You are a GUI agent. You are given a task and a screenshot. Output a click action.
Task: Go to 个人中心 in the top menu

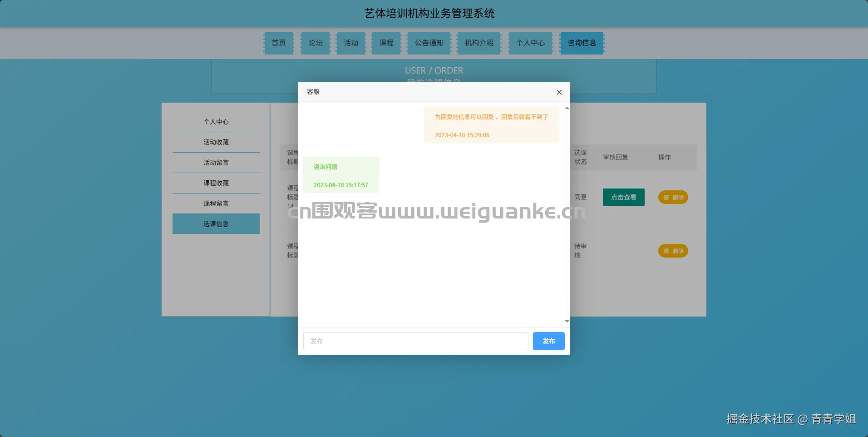pyautogui.click(x=531, y=43)
